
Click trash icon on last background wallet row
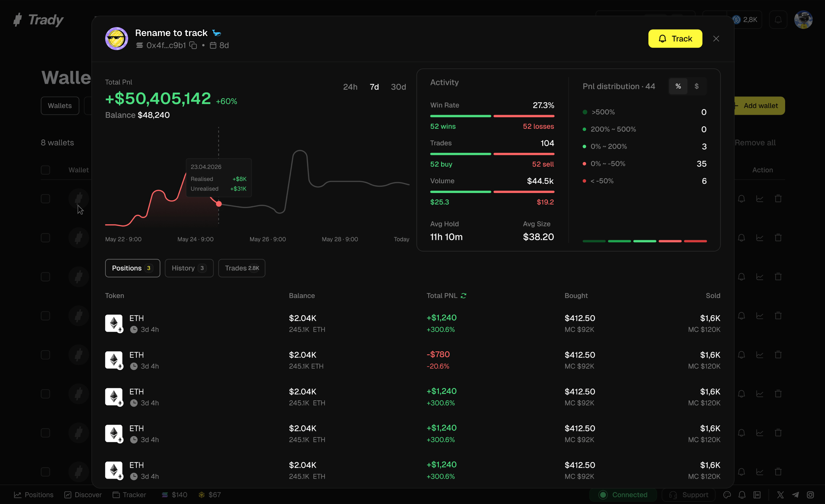[x=778, y=471]
